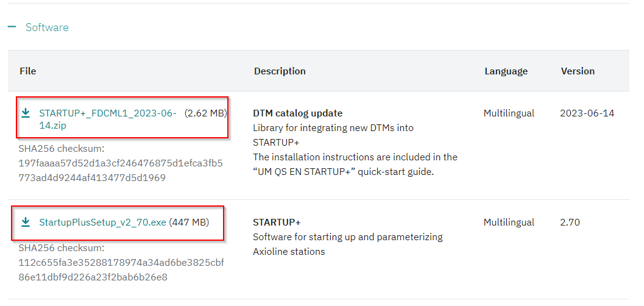The image size is (644, 306).
Task: Click the (2.62 MB) file size text
Action: pyautogui.click(x=205, y=113)
